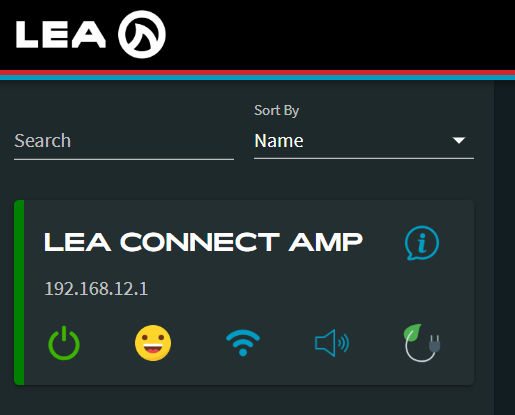This screenshot has width=515, height=415.
Task: Click the LEA wordmark in the header
Action: pos(61,35)
